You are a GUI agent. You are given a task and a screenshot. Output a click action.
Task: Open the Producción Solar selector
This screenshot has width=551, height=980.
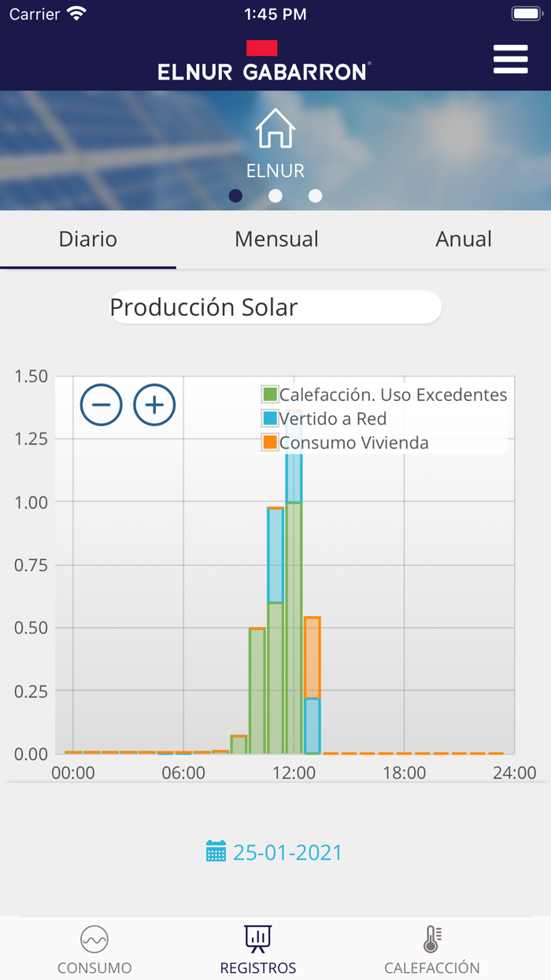pos(275,307)
